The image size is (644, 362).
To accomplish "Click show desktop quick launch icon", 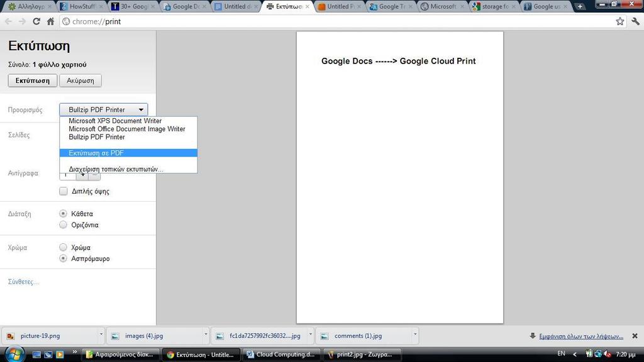I will click(36, 354).
